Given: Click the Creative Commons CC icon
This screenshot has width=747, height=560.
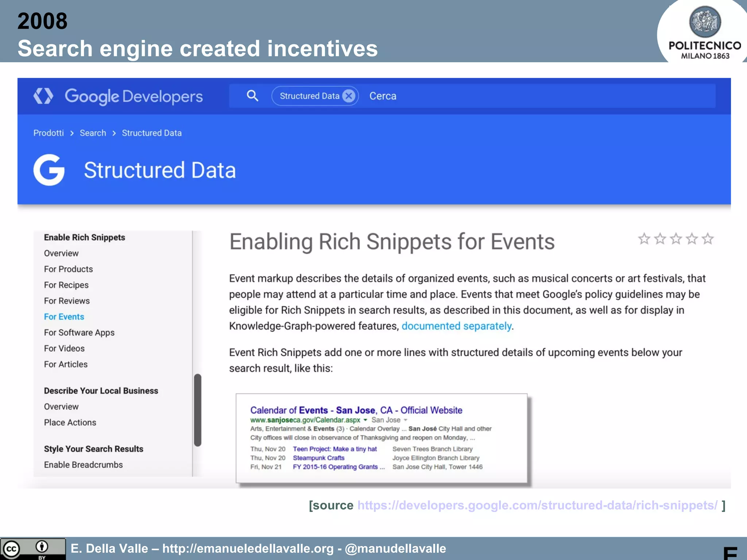Looking at the screenshot, I should [x=11, y=549].
